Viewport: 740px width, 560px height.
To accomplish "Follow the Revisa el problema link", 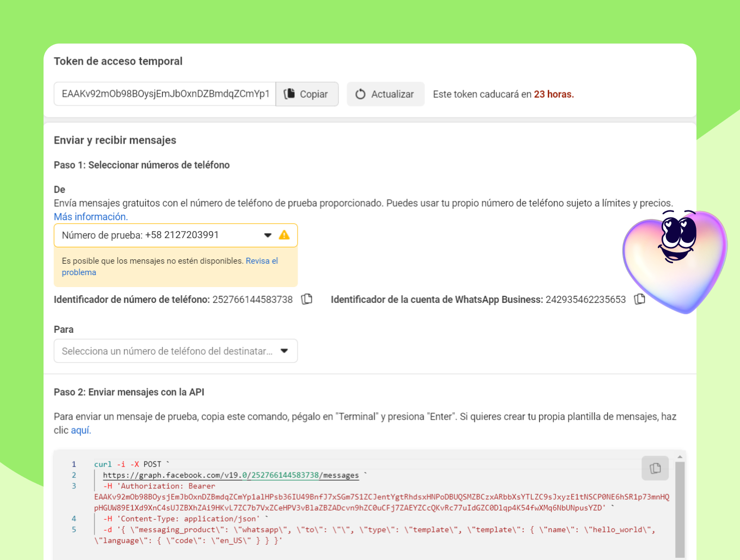I will tap(170, 266).
